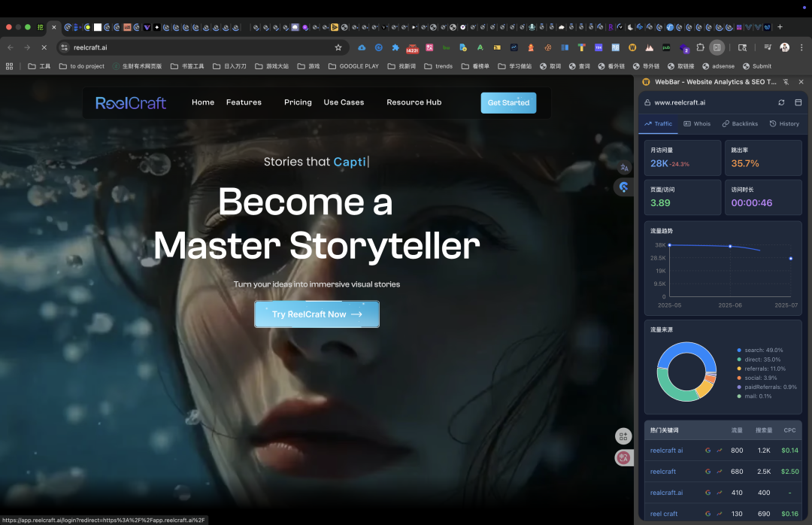Screen dimensions: 812x525
Task: Open the media controls icon
Action: click(768, 47)
